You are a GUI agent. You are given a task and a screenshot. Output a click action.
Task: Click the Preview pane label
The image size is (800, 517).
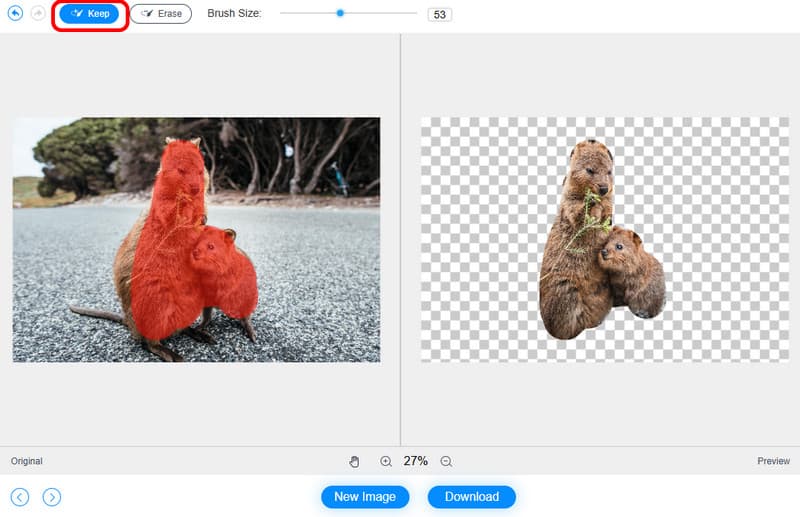pos(773,461)
